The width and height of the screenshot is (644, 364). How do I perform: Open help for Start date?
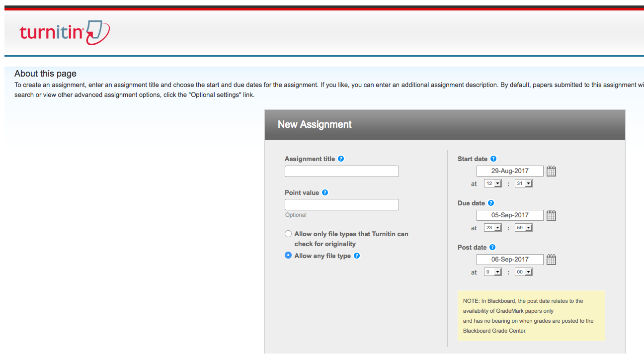tap(493, 159)
